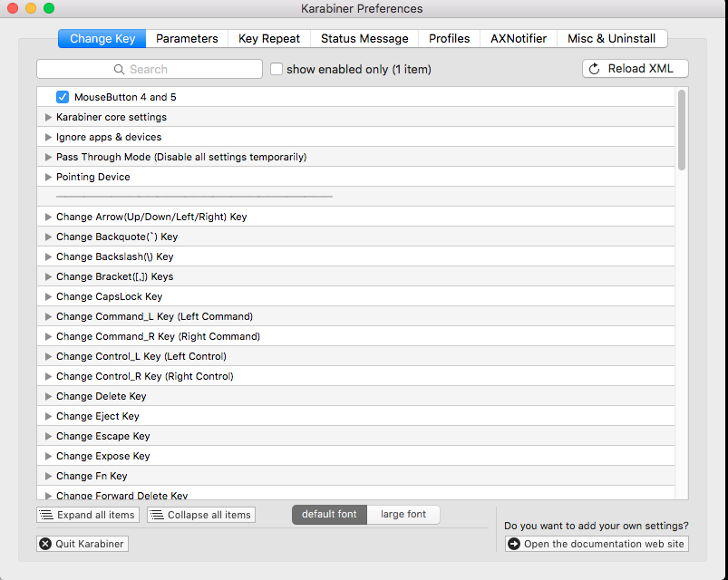728x580 pixels.
Task: Click the MouseButton 4 and 5 label
Action: [125, 97]
